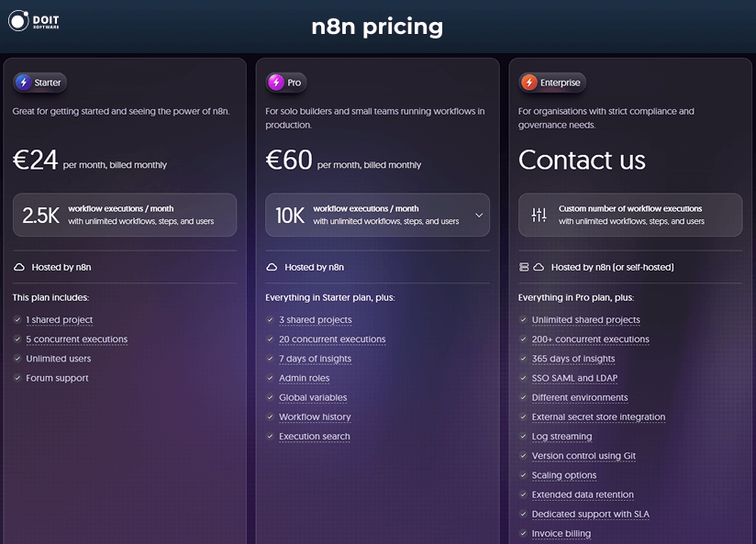Toggle the checkmark beside Admin roles
Screen dimensions: 756x544
270,378
